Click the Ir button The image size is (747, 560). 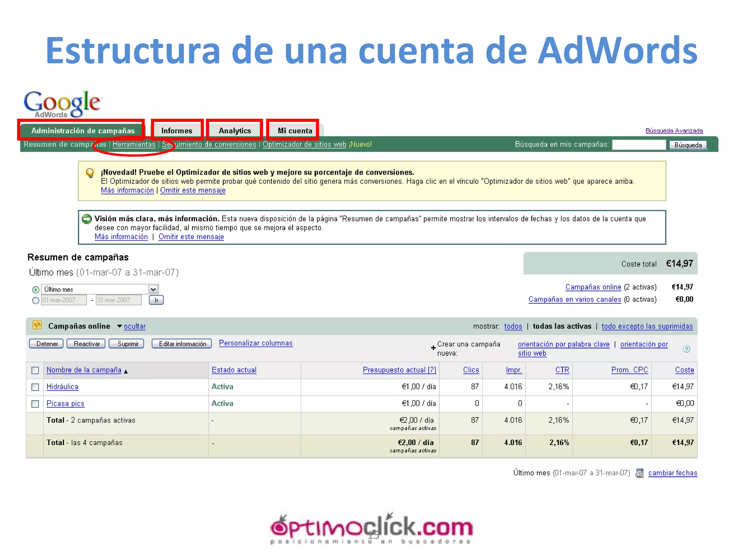coord(156,300)
